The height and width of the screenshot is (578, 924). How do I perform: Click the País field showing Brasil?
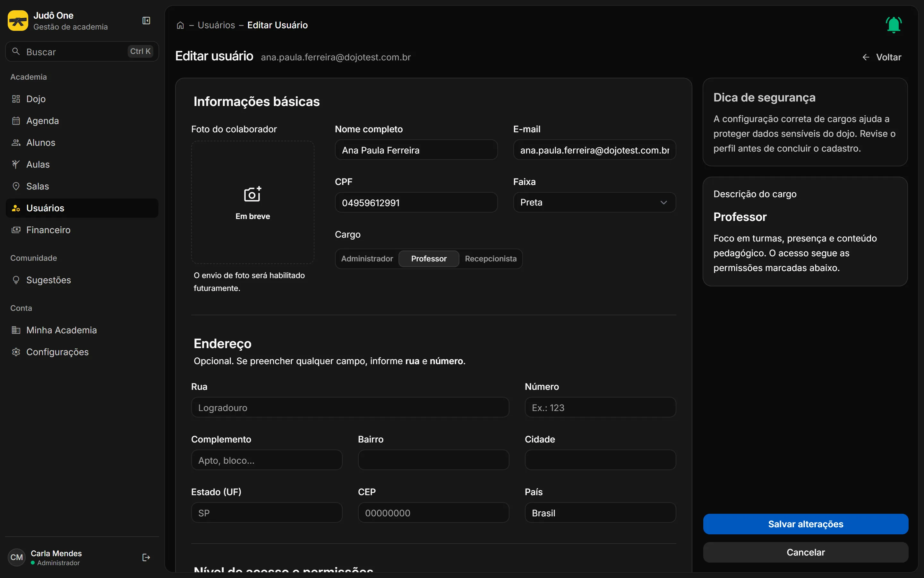point(600,512)
